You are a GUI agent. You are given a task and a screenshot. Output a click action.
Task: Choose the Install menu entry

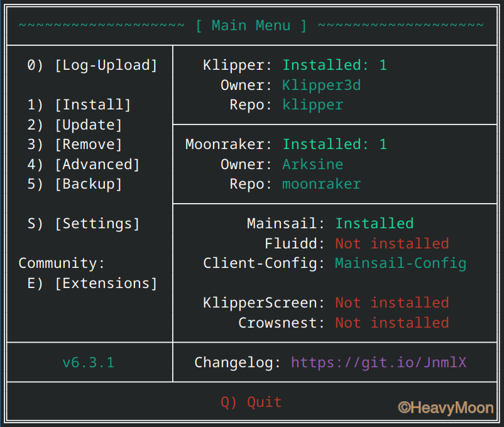pos(79,105)
